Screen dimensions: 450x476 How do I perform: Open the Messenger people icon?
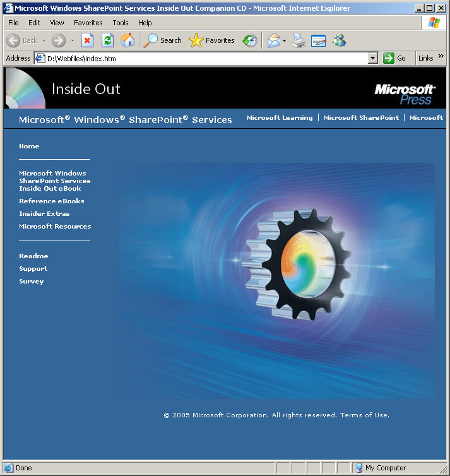pos(339,40)
